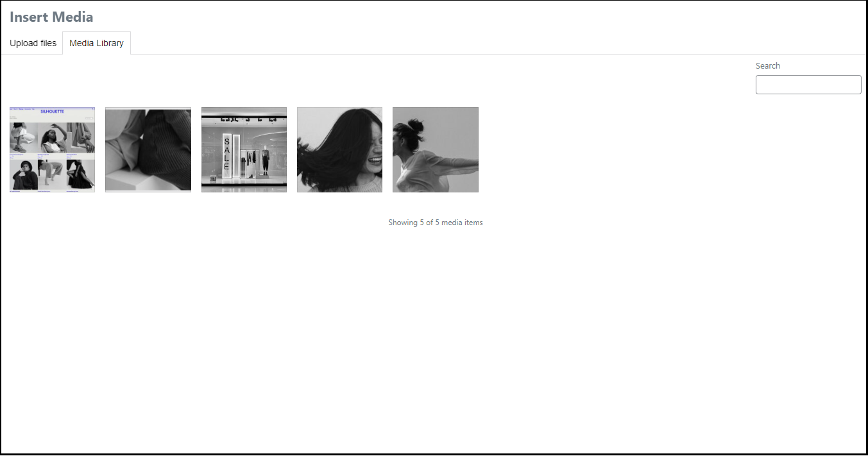Click the Search label above the field

pos(767,65)
